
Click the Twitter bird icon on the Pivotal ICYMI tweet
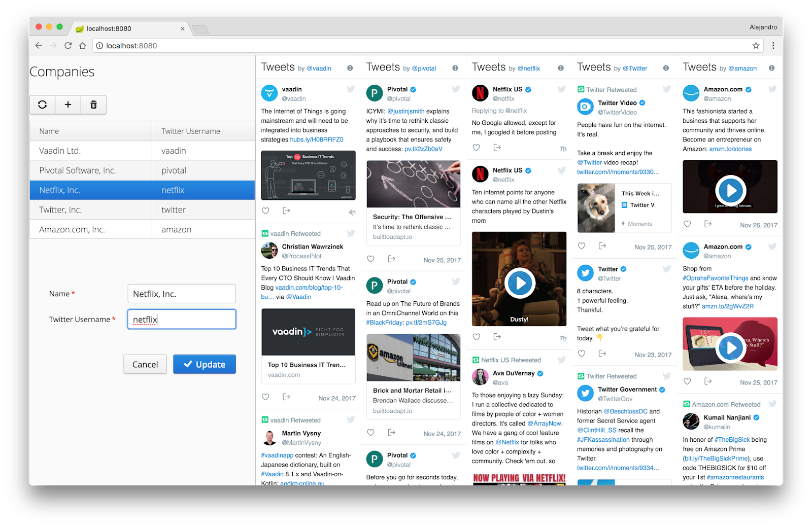pos(455,89)
